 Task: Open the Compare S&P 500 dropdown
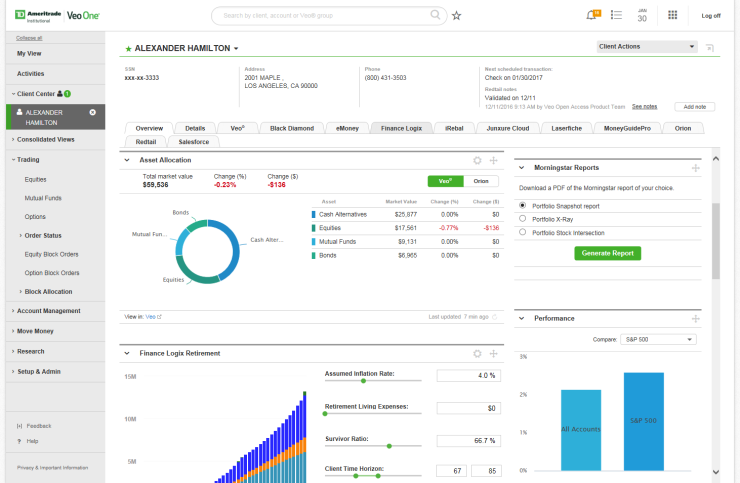[x=657, y=339]
